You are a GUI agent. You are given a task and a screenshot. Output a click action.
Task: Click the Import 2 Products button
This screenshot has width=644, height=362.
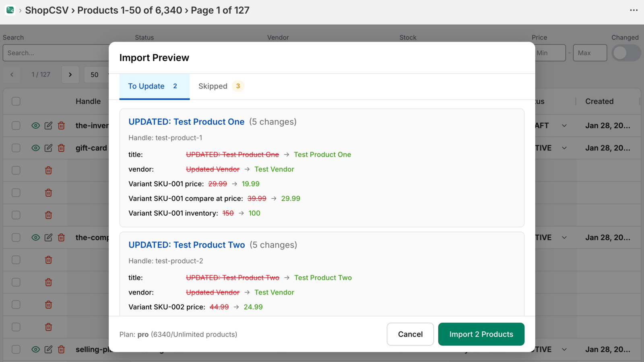481,334
